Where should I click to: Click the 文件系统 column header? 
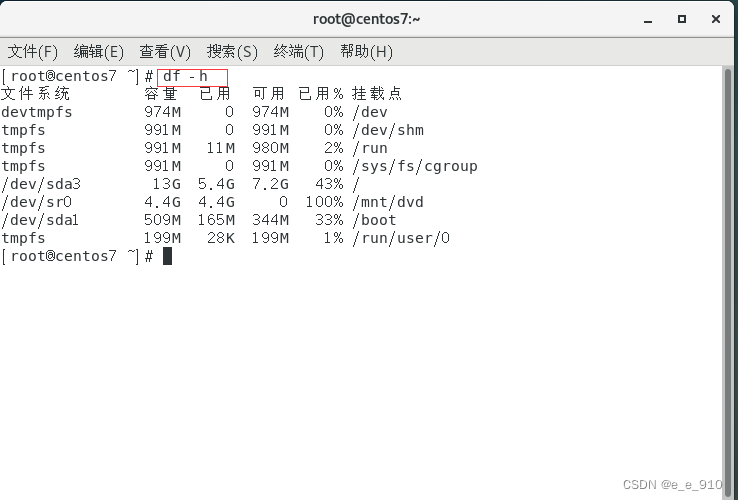(x=36, y=94)
